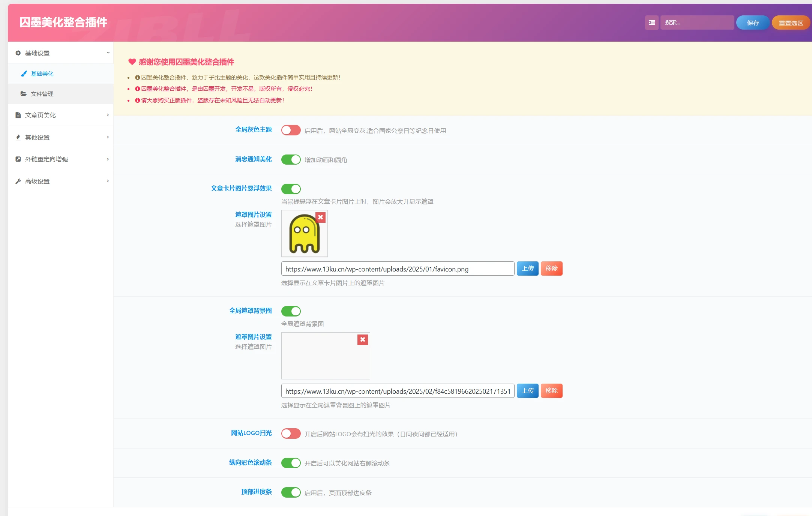
Task: Click the gear icon for 基础设置
Action: coord(18,53)
